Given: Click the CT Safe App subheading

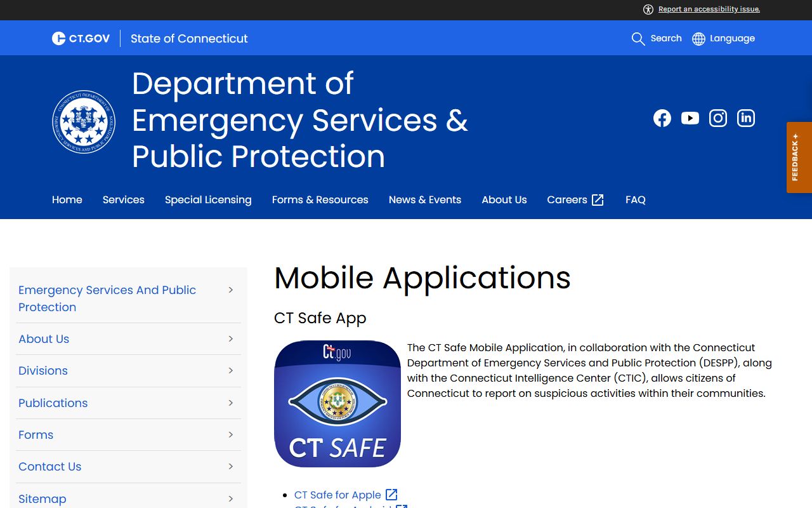Looking at the screenshot, I should [x=320, y=318].
